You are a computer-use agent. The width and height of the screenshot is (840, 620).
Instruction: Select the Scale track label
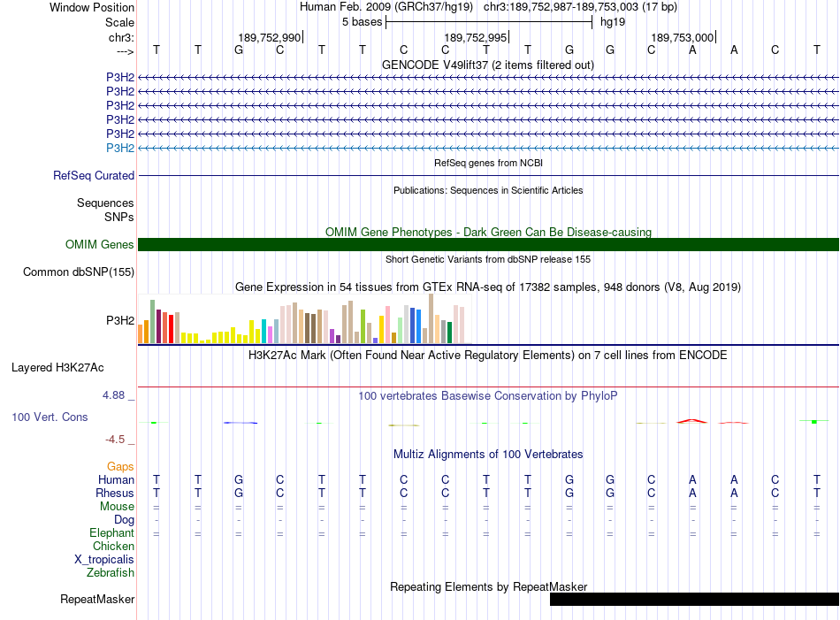(119, 22)
